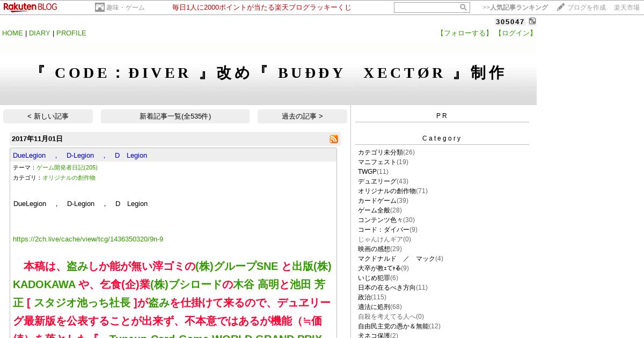644x338 pixels.
Task: Click the ログイン link
Action: pos(516,33)
